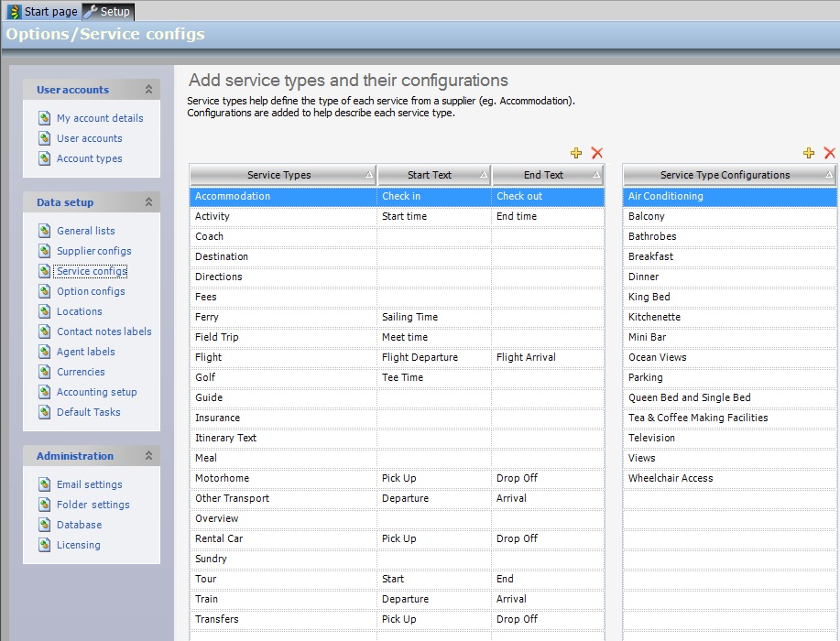This screenshot has width=840, height=641.
Task: Sort by the End Text column header
Action: (x=543, y=175)
